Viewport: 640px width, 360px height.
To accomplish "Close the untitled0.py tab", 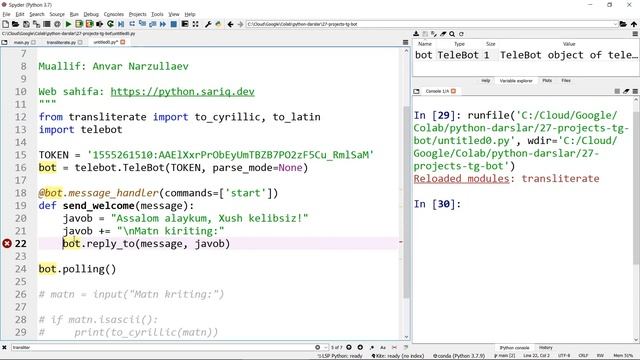I will click(123, 42).
